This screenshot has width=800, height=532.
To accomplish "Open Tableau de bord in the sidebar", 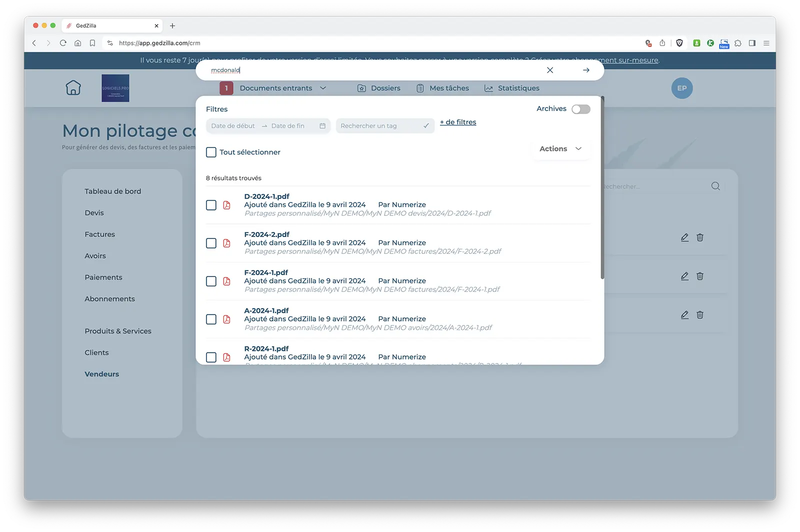I will (113, 191).
